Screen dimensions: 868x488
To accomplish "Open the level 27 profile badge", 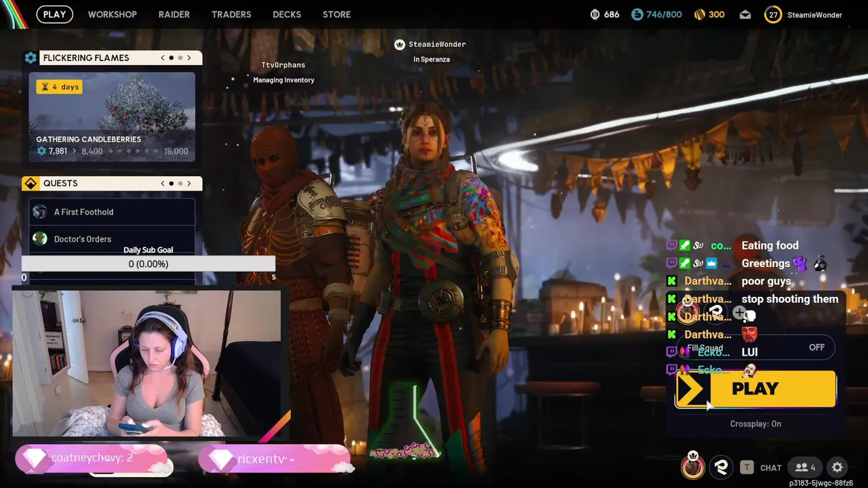I will tap(773, 14).
